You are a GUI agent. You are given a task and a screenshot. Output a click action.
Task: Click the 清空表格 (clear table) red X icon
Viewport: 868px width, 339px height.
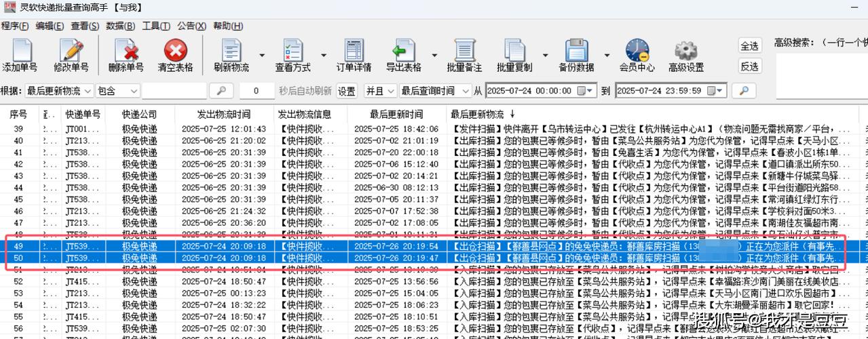(x=175, y=49)
